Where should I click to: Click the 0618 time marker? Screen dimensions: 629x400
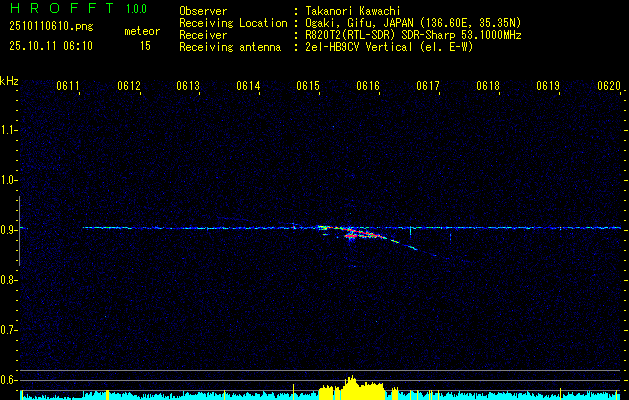coord(488,86)
